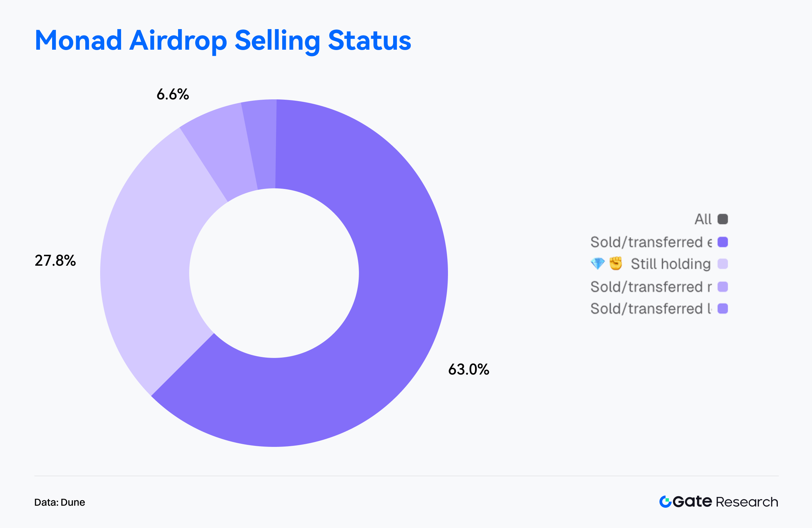This screenshot has width=812, height=528.
Task: Click the swatch beside "Sold/transferred r"
Action: 723,287
